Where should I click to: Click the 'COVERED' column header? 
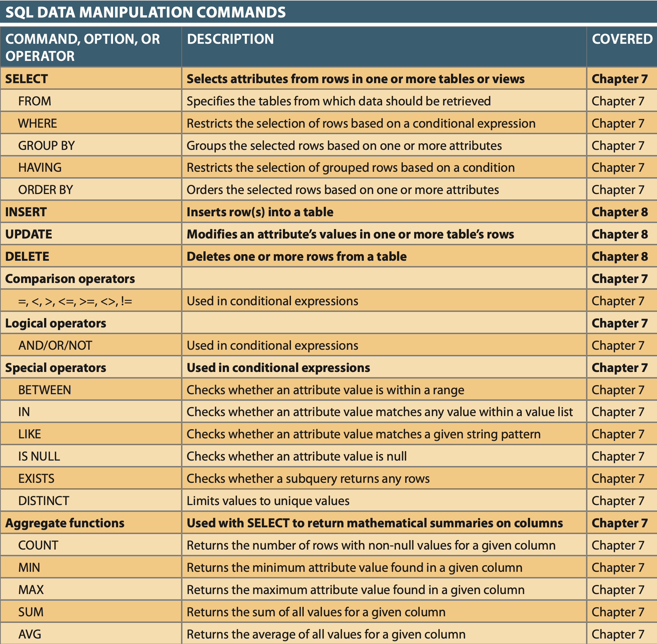(x=622, y=47)
